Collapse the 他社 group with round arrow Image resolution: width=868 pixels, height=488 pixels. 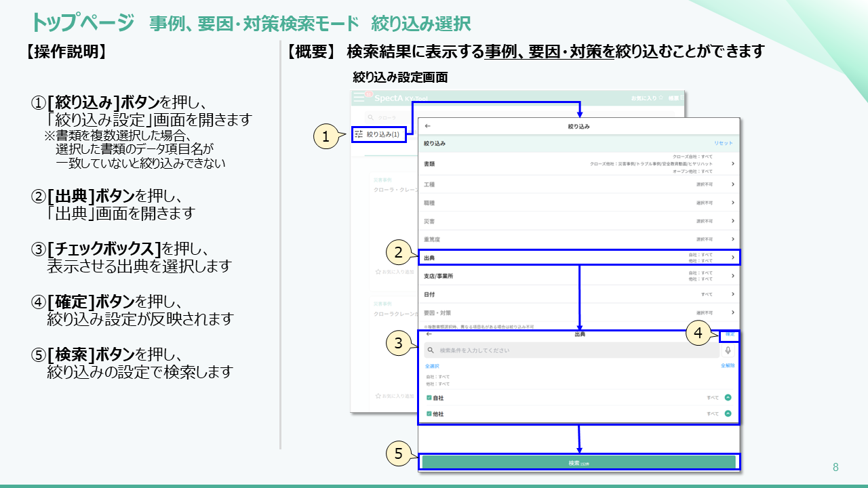click(728, 413)
